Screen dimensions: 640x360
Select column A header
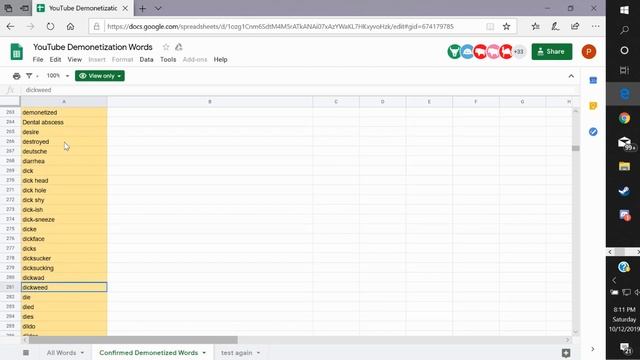64,102
